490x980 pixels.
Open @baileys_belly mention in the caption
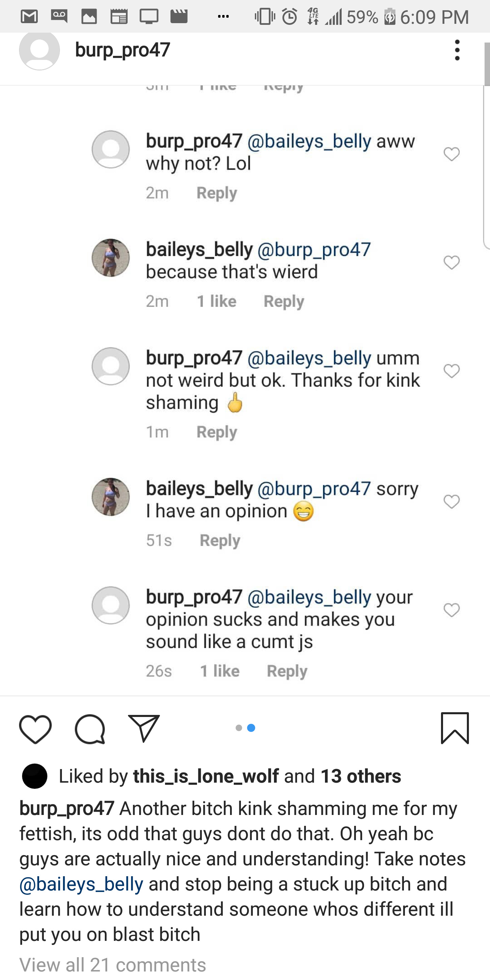[81, 884]
